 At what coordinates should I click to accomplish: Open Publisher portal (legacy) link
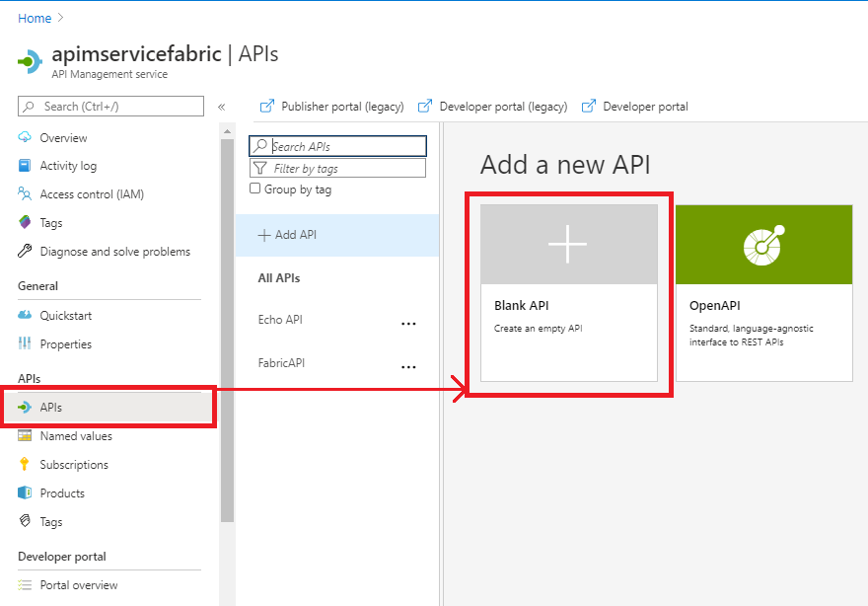tap(342, 107)
